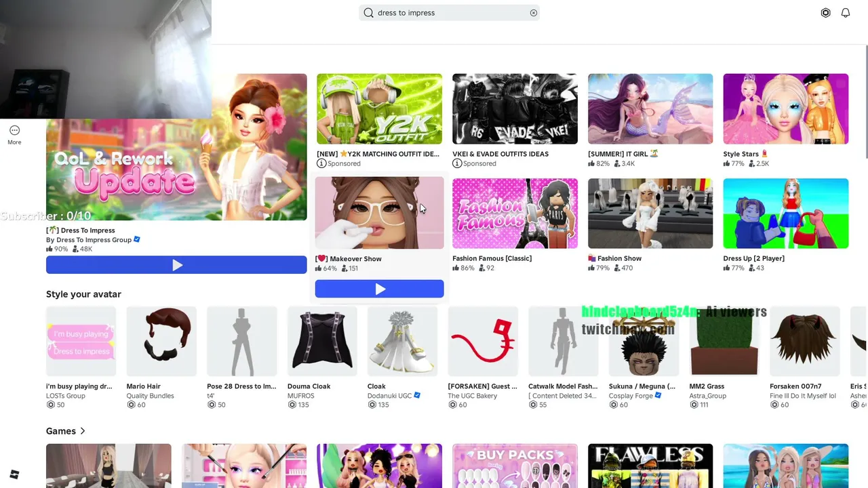Open 'Fine Ill Do It Myself lol' creator link
The image size is (868, 488).
click(803, 396)
